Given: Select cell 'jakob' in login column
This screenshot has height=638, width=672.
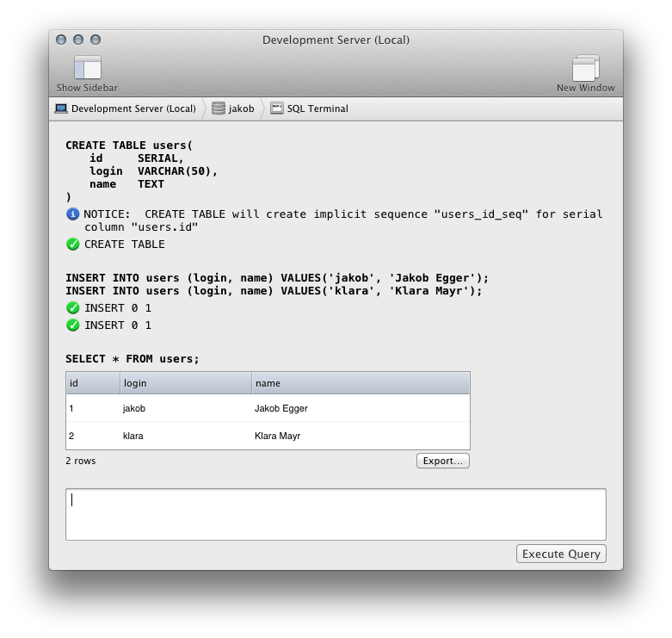Looking at the screenshot, I should click(x=134, y=408).
